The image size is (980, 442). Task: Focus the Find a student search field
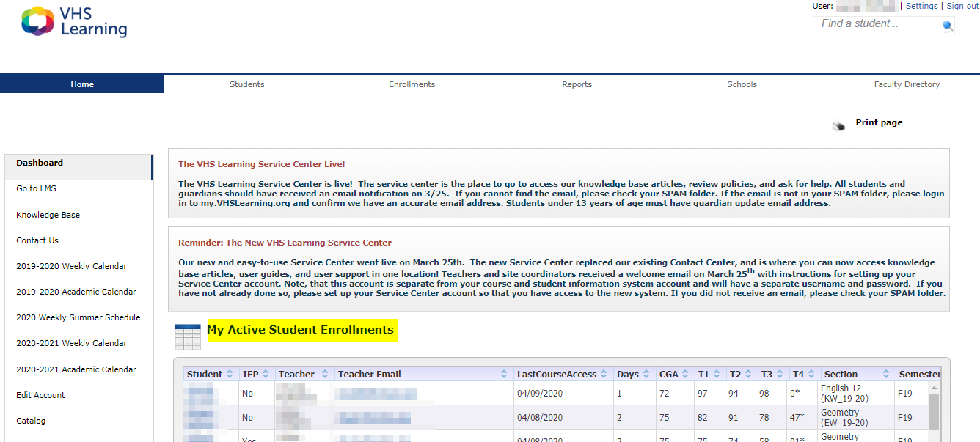point(877,24)
